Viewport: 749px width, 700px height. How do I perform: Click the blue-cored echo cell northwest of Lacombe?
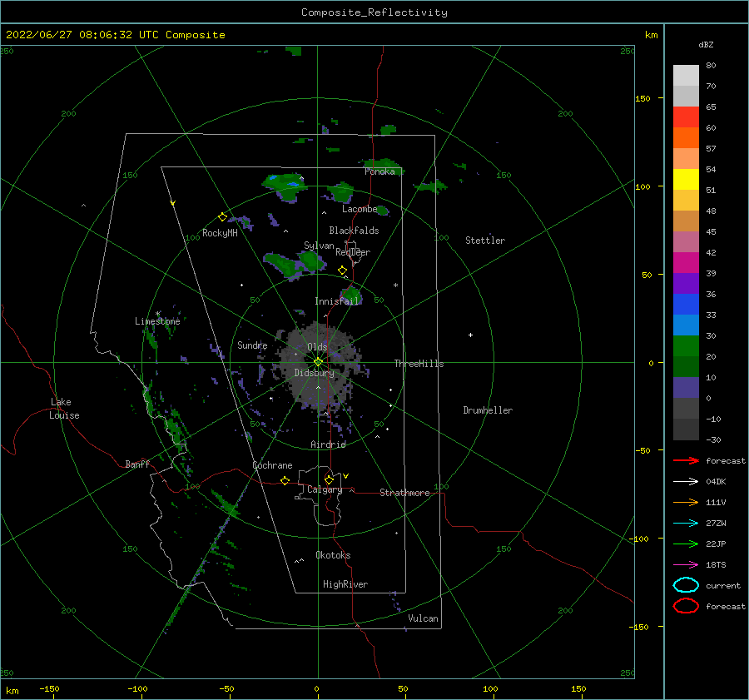(285, 186)
